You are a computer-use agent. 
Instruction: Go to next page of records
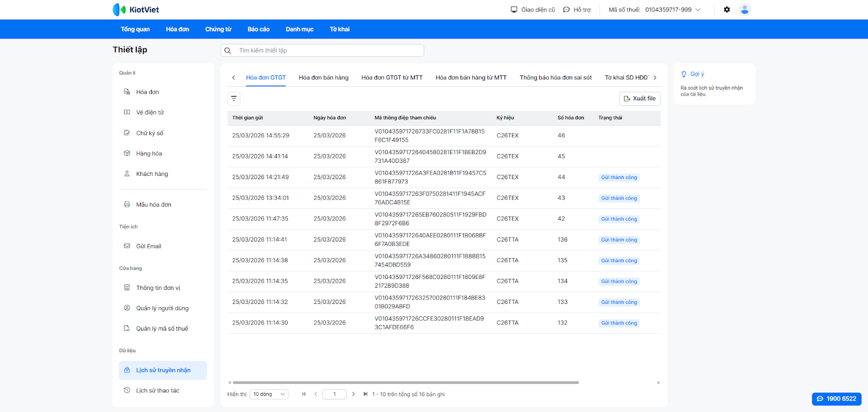pos(353,394)
